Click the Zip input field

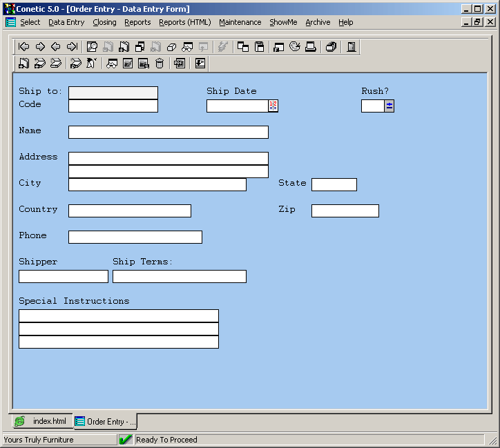click(x=345, y=211)
